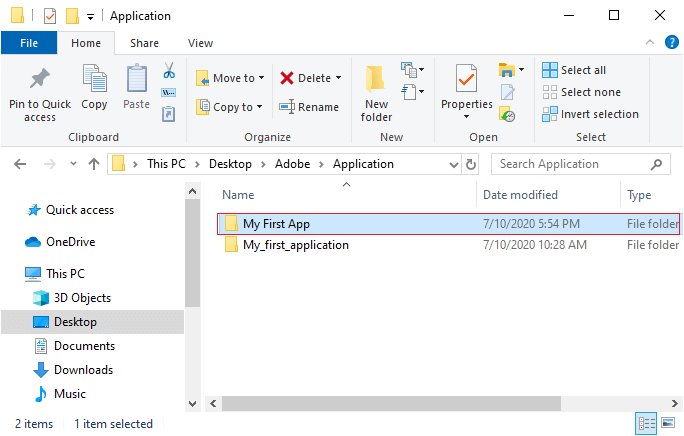The height and width of the screenshot is (436, 684).
Task: Click the Rename button
Action: (309, 107)
